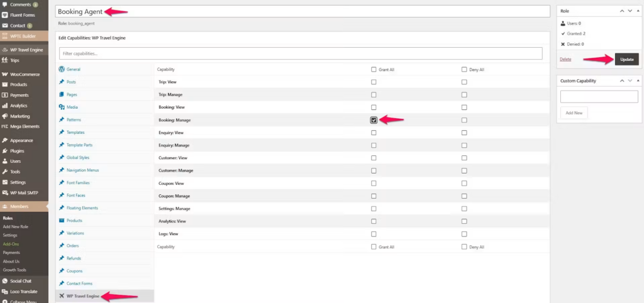Click the Social Chat icon
This screenshot has height=303, width=644.
(4, 281)
